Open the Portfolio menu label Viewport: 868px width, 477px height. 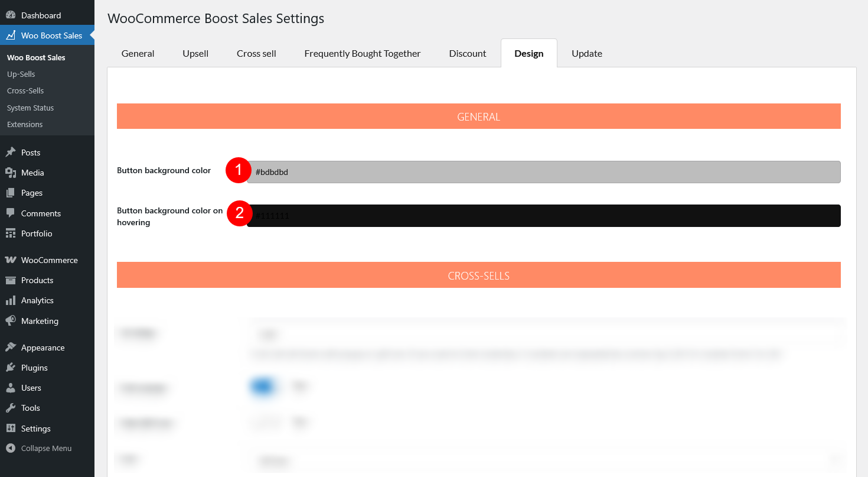(37, 233)
